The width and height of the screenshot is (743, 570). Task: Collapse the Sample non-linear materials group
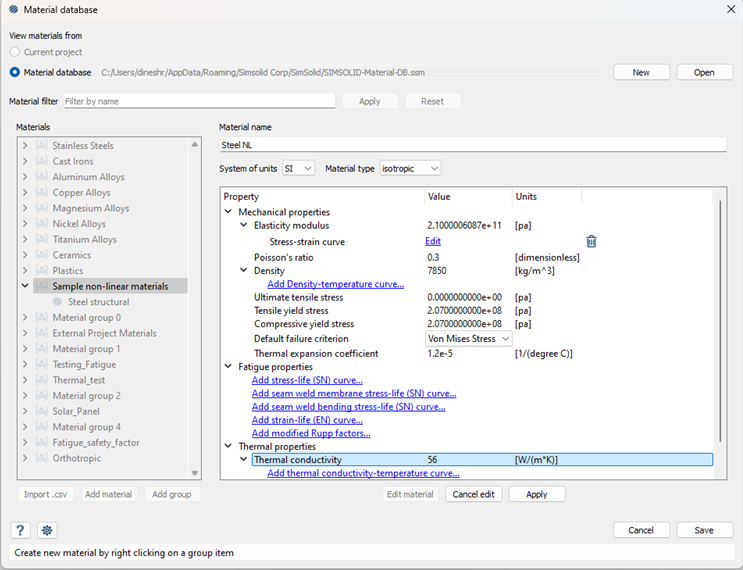(x=24, y=286)
